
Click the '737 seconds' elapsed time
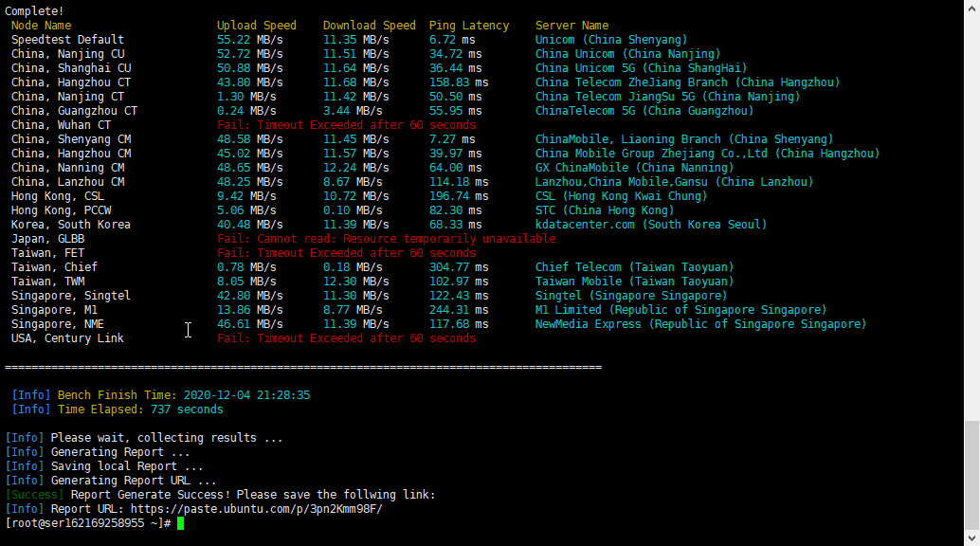187,409
